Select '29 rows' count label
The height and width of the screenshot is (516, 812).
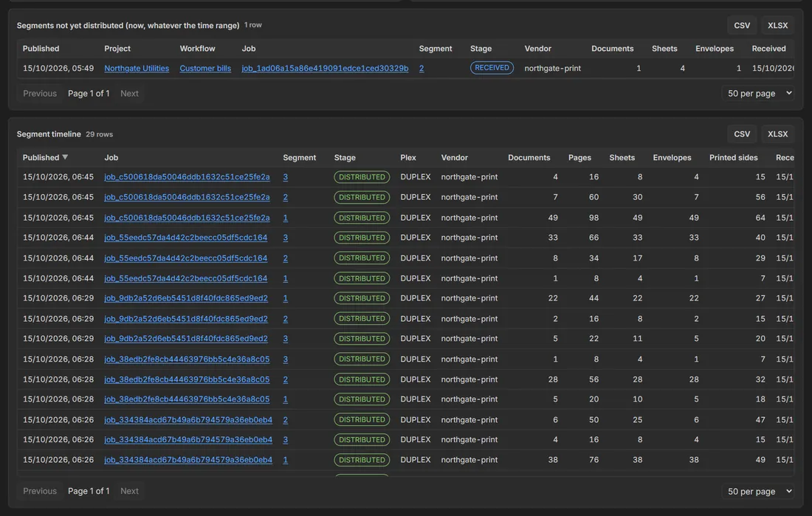100,134
